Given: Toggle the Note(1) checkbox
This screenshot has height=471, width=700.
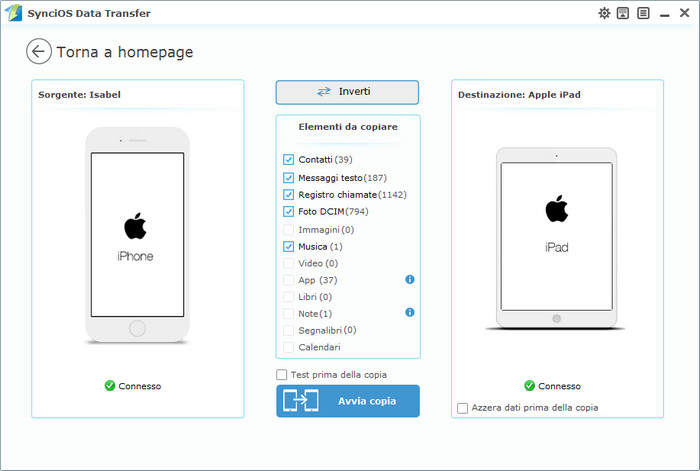Looking at the screenshot, I should 288,313.
